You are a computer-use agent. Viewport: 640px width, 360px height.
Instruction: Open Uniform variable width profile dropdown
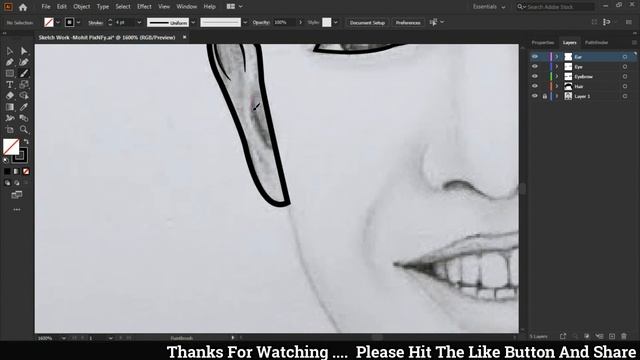[x=193, y=22]
